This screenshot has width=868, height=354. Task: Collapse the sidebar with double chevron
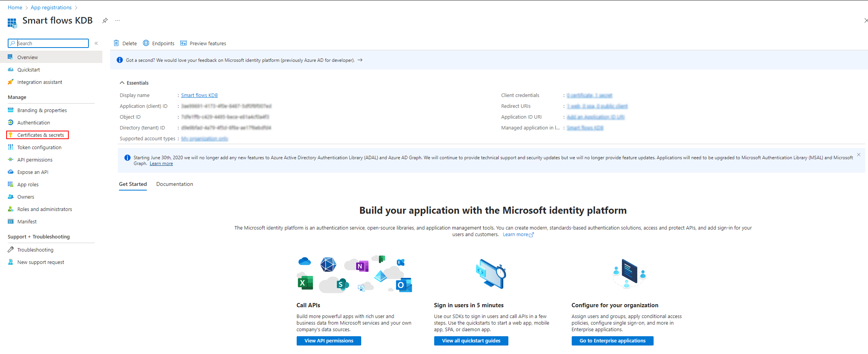pyautogui.click(x=96, y=43)
